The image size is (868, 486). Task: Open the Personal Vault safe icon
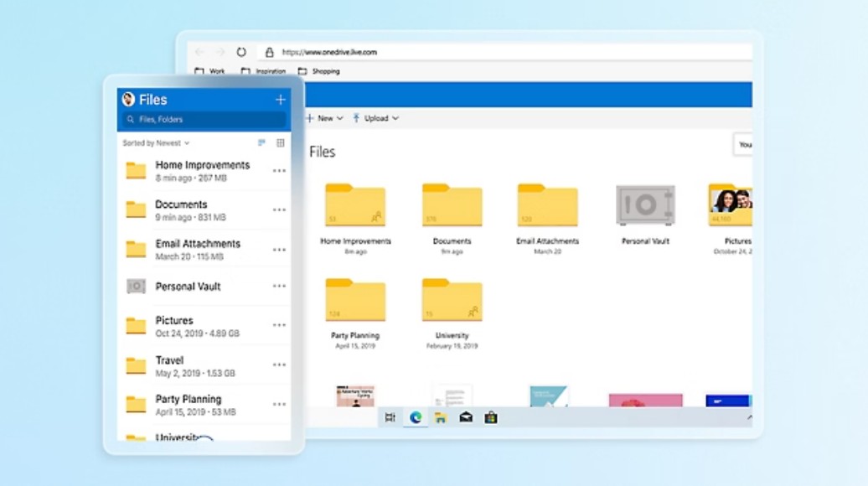[645, 205]
